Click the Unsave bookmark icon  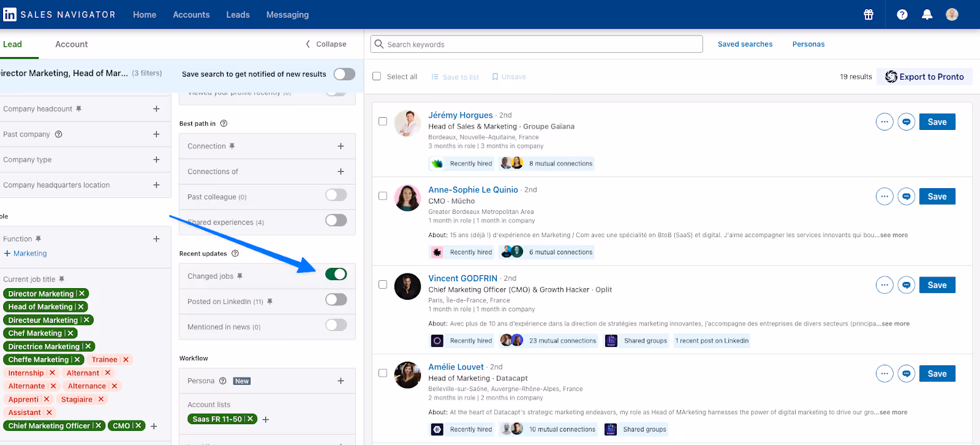495,77
